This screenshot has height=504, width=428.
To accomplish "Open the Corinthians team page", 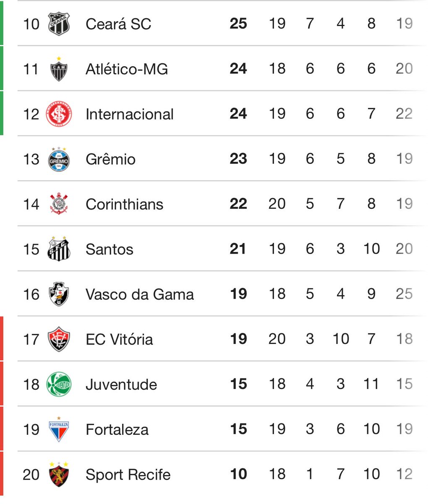I will (124, 205).
